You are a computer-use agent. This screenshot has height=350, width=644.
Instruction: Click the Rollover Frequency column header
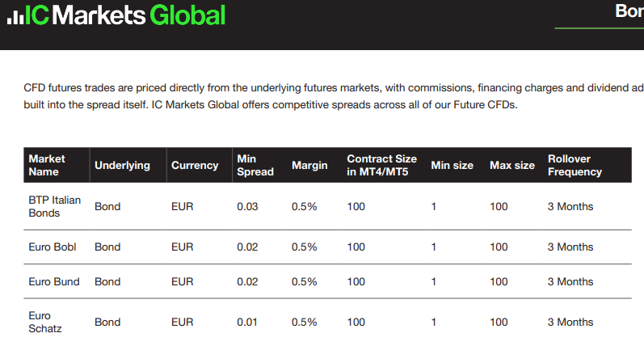tap(575, 165)
